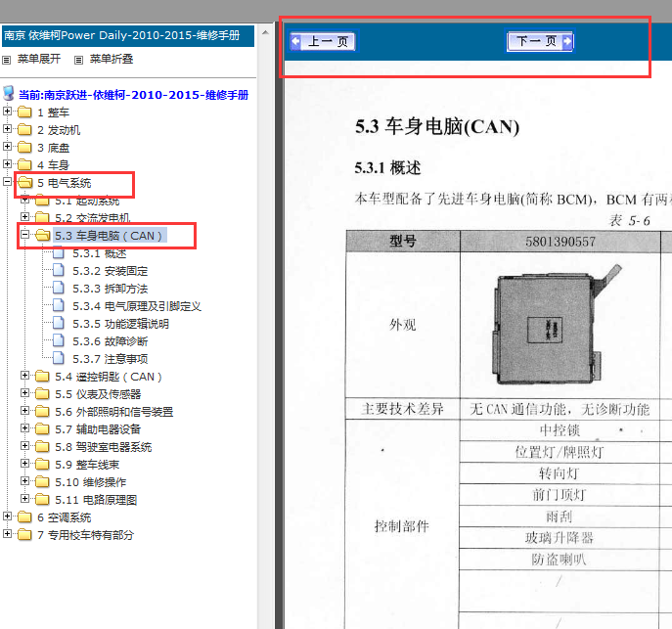
Task: Expand the 2 发动机 tree node
Action: (x=7, y=128)
